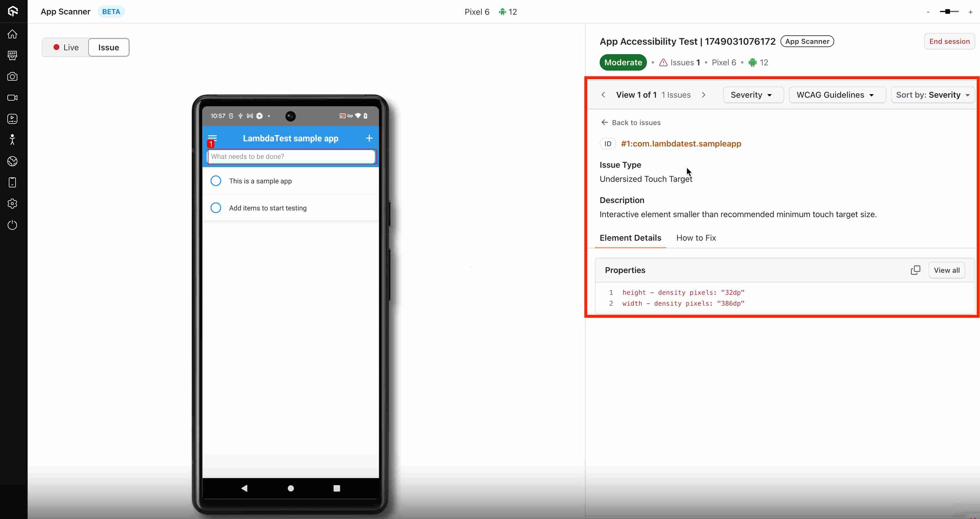The height and width of the screenshot is (519, 980).
Task: Switch to Live mode toggle
Action: click(x=66, y=47)
